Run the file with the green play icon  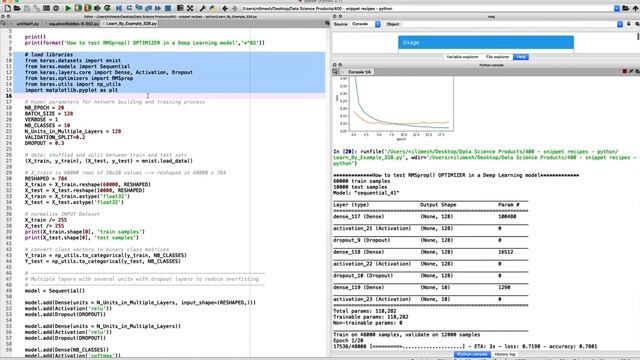click(x=68, y=8)
